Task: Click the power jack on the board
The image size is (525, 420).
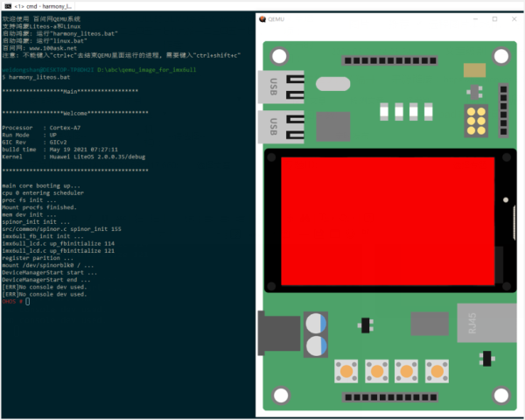Action: [279, 333]
